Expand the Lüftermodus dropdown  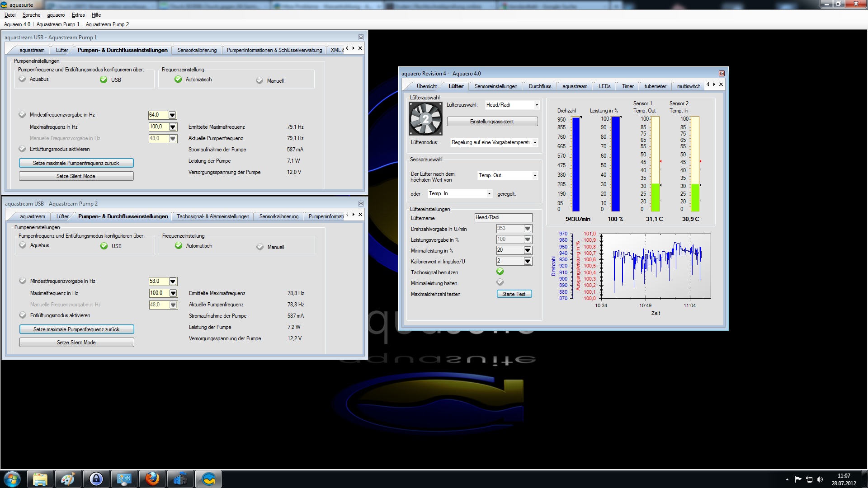coord(535,143)
